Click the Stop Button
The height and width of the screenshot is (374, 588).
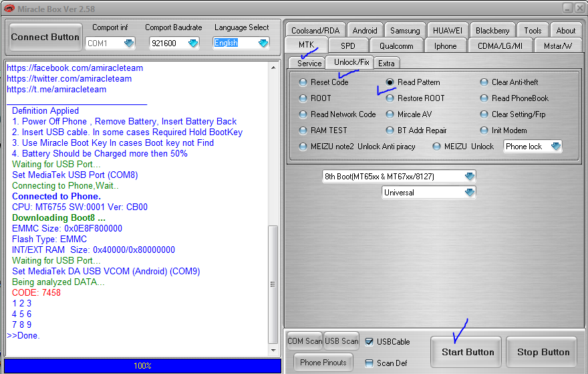(541, 352)
